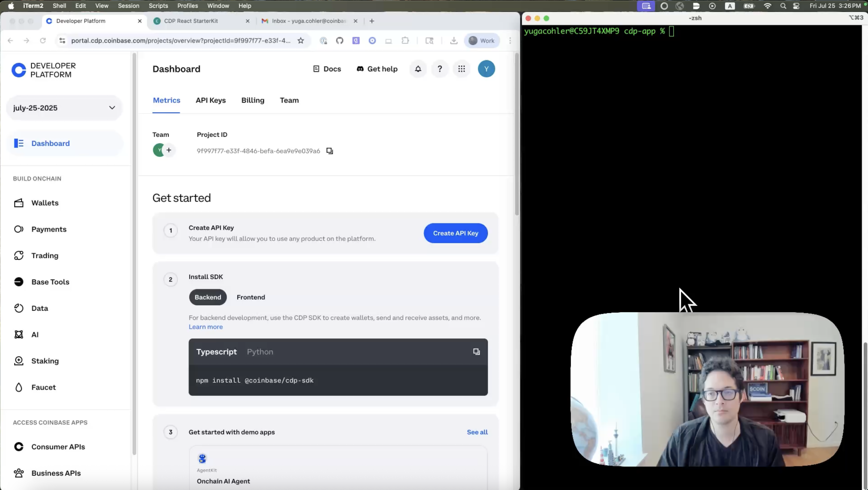Switch to the API Keys tab
Screen dimensions: 868x490
(x=211, y=100)
